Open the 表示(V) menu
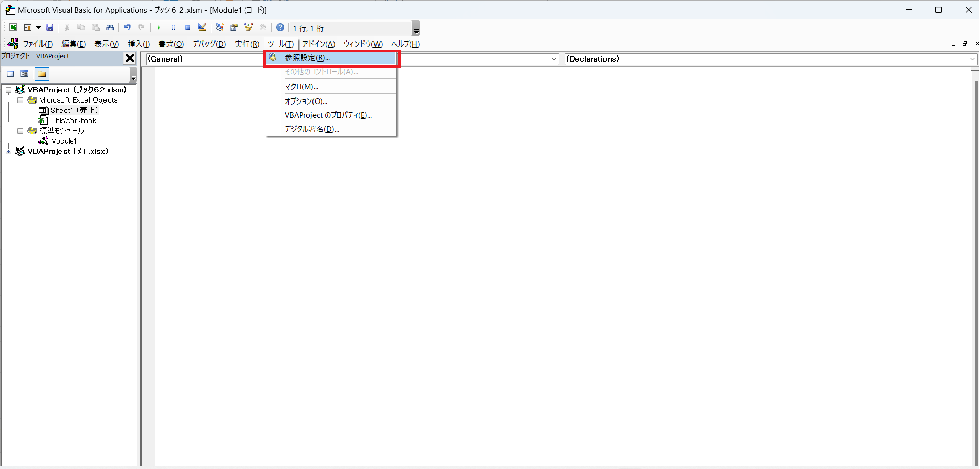The image size is (980, 469). click(x=107, y=44)
